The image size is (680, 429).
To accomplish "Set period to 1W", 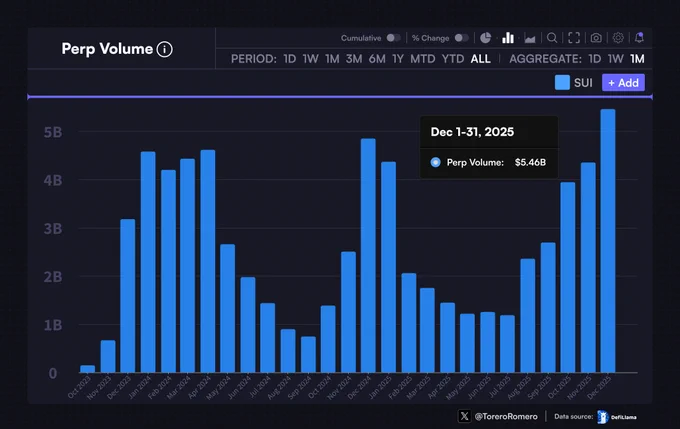I will click(x=311, y=59).
